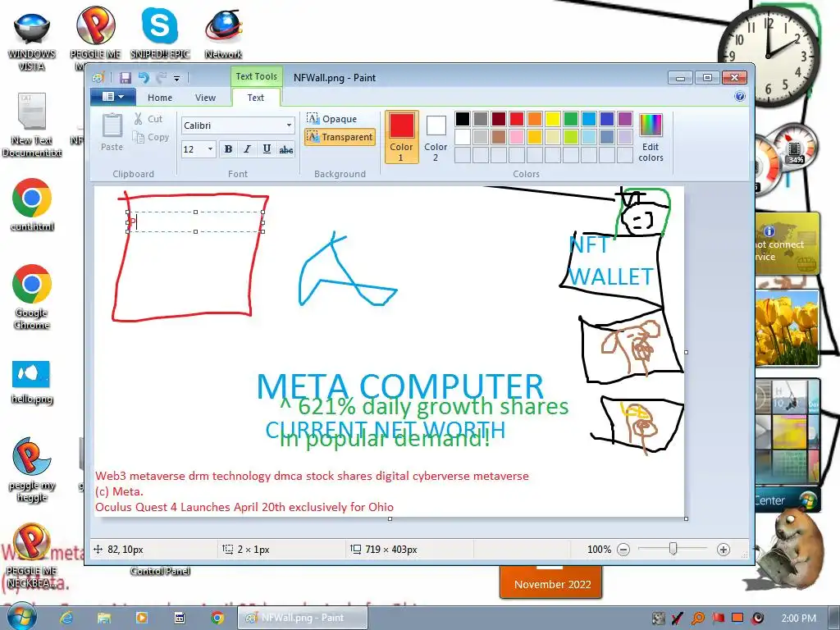
Task: Select hello.png desktop file
Action: click(x=32, y=381)
